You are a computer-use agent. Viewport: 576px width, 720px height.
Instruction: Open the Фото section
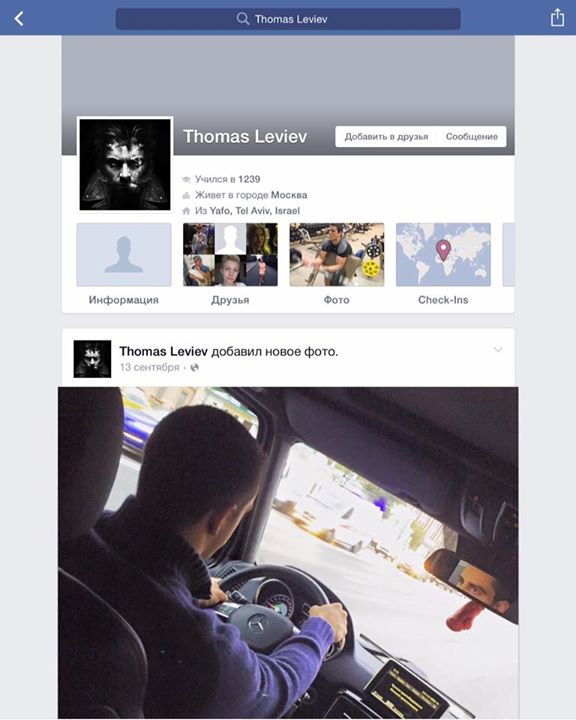click(x=337, y=264)
